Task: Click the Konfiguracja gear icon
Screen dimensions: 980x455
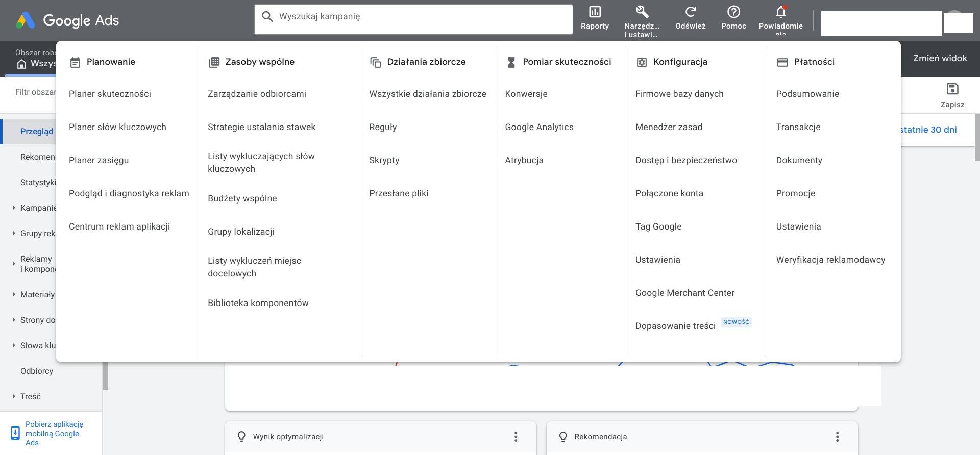Action: [642, 62]
